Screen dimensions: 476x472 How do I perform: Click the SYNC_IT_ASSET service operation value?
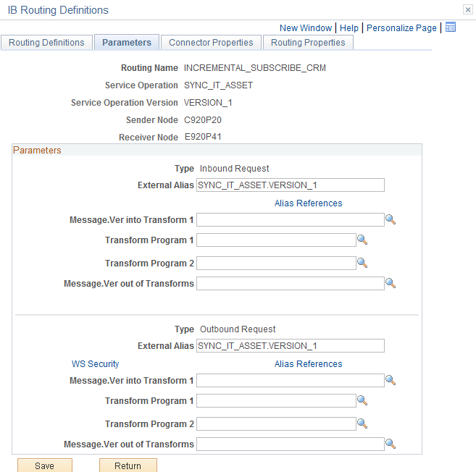218,85
